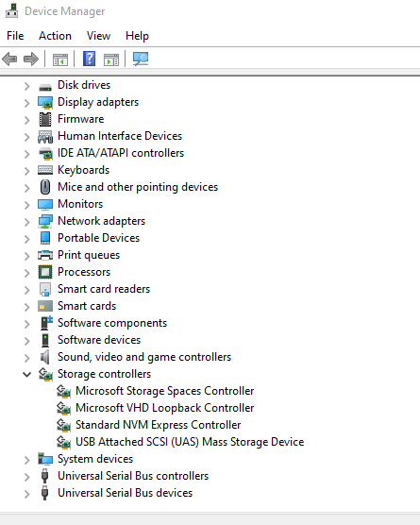Select the Smart cards label

pyautogui.click(x=87, y=306)
